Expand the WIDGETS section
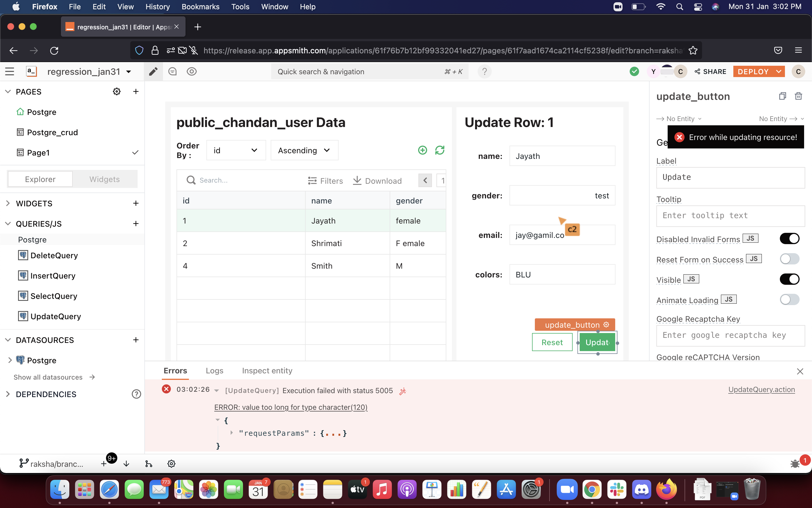812x508 pixels. tap(8, 203)
